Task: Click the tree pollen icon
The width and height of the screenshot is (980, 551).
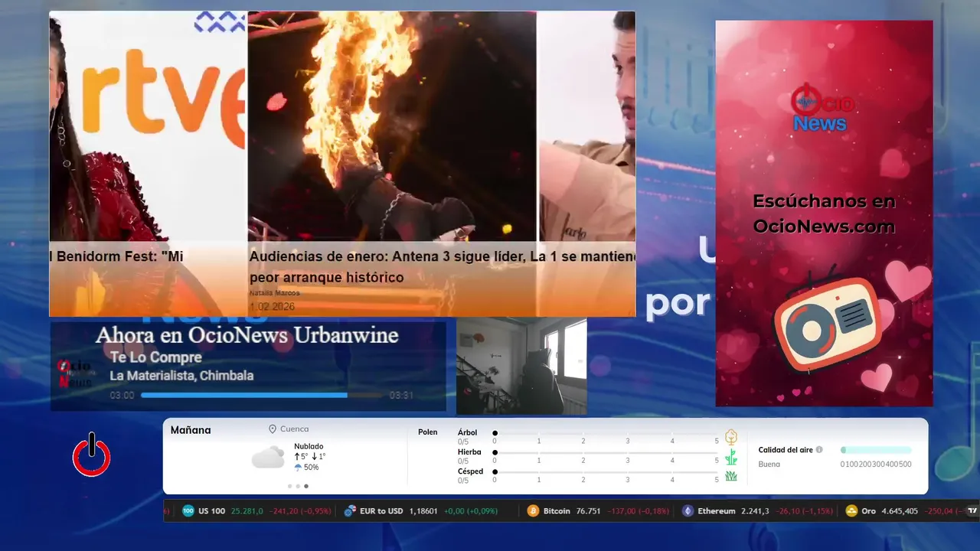Action: pyautogui.click(x=731, y=437)
